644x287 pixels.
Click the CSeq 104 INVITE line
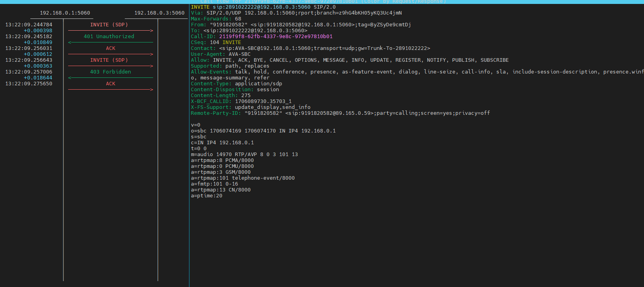tap(216, 42)
